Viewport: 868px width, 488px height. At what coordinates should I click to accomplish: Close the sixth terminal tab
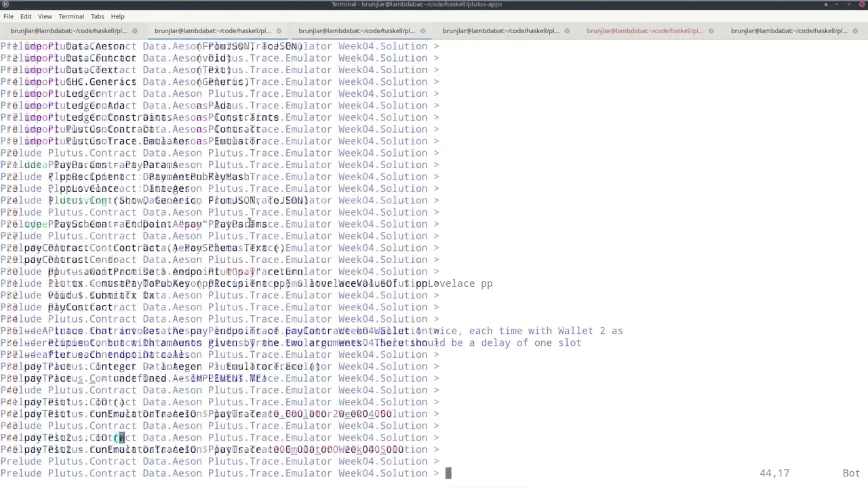(855, 30)
